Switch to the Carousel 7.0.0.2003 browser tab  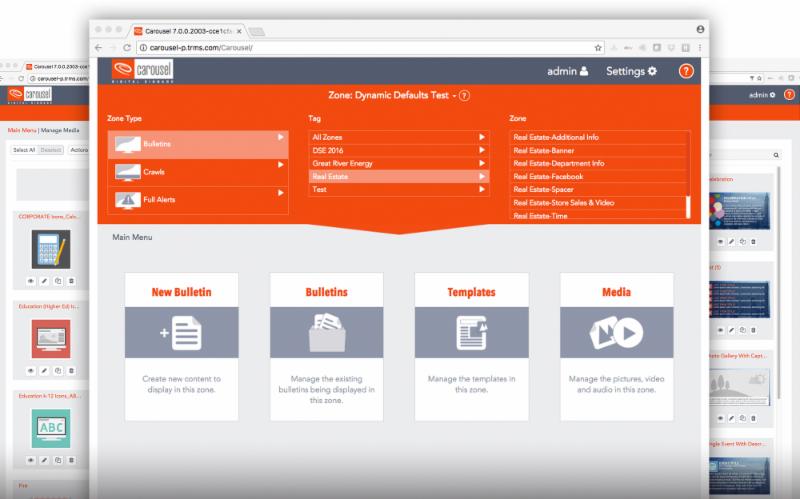click(188, 31)
